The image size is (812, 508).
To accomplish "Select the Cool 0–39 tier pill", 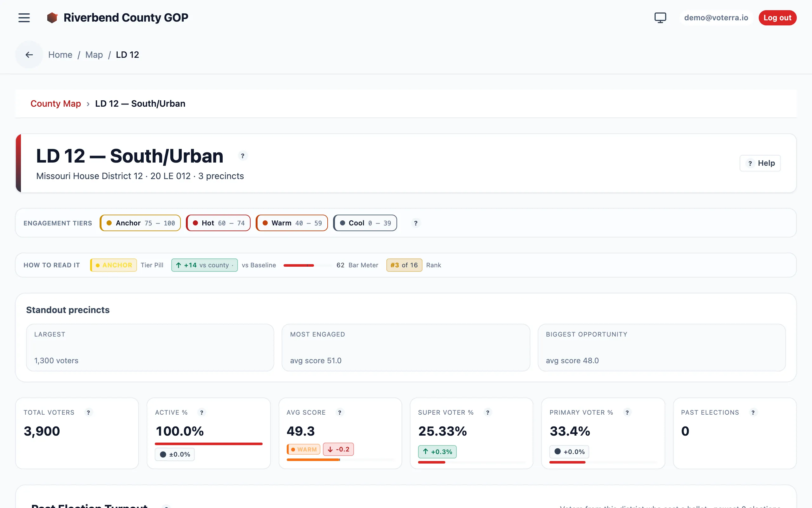I will 365,223.
